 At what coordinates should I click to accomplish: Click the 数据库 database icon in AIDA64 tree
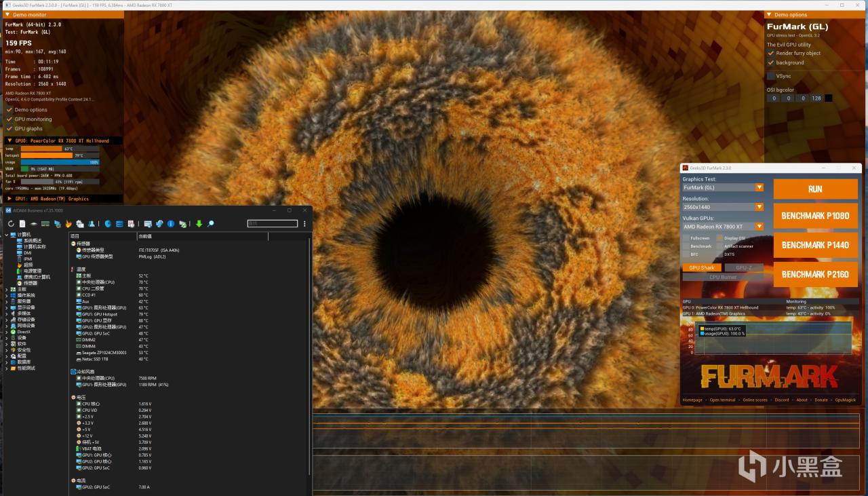pos(13,362)
